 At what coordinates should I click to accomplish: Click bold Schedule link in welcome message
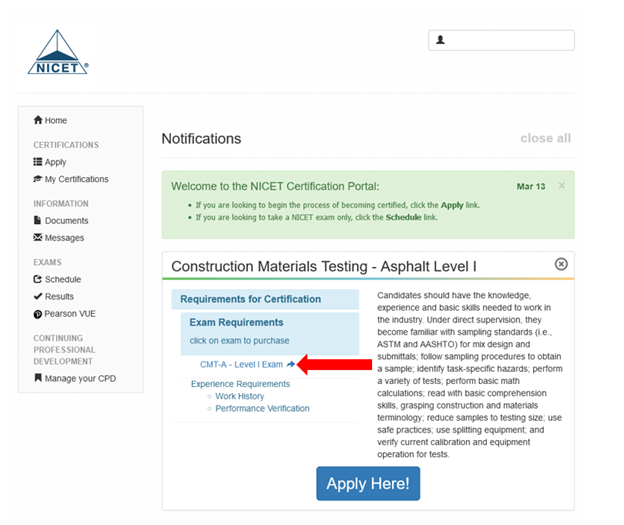click(404, 217)
